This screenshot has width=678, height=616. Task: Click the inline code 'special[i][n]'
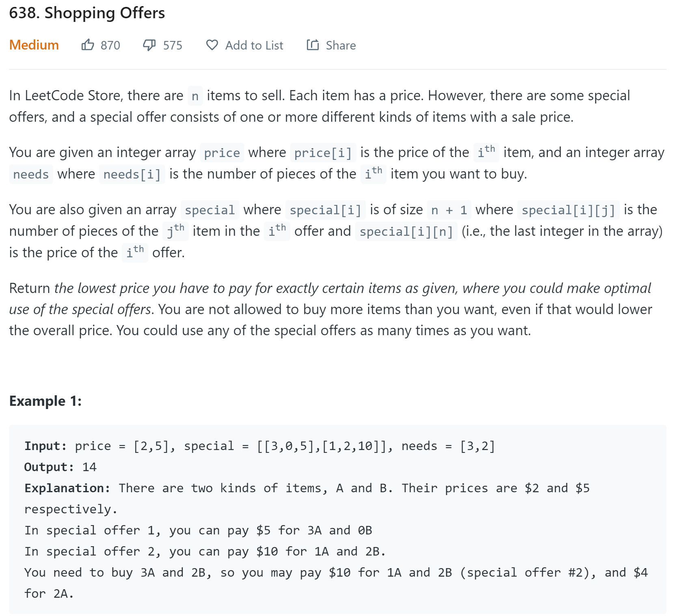[x=406, y=232]
